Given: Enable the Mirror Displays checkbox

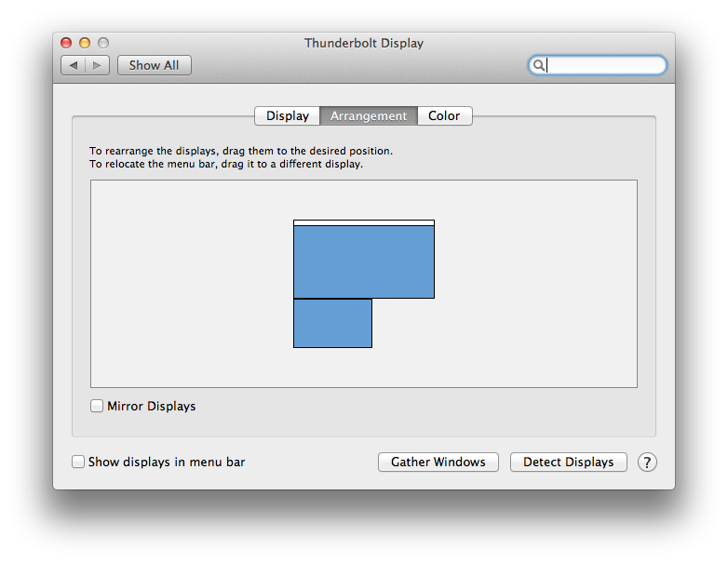Looking at the screenshot, I should click(x=97, y=406).
